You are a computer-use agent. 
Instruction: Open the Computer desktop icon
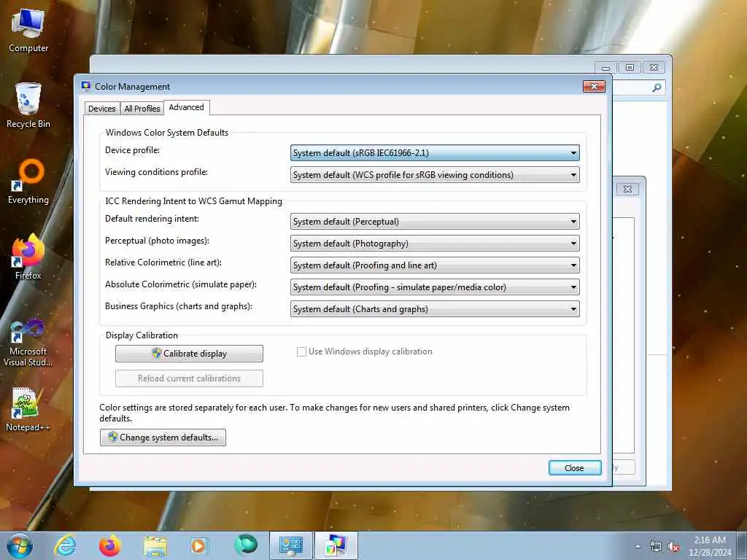(28, 31)
